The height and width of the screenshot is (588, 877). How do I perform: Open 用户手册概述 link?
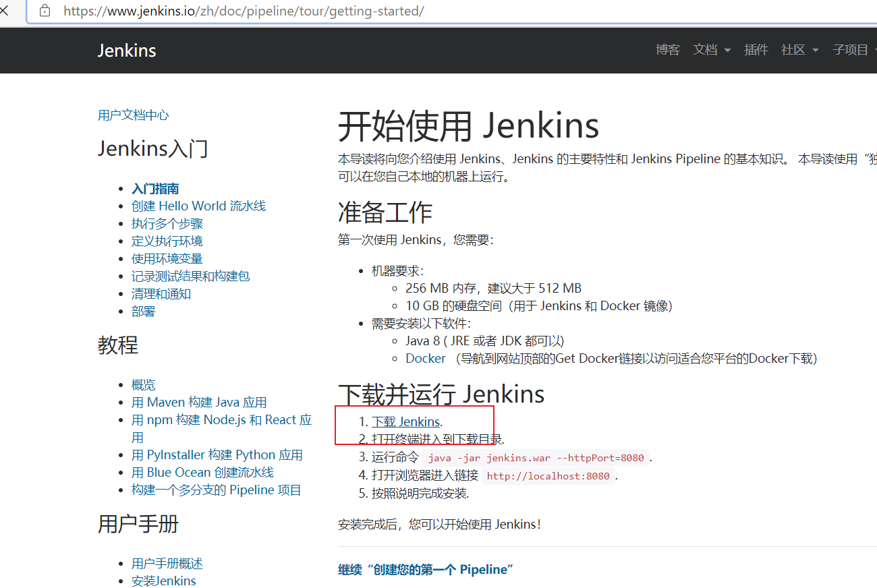point(167,564)
